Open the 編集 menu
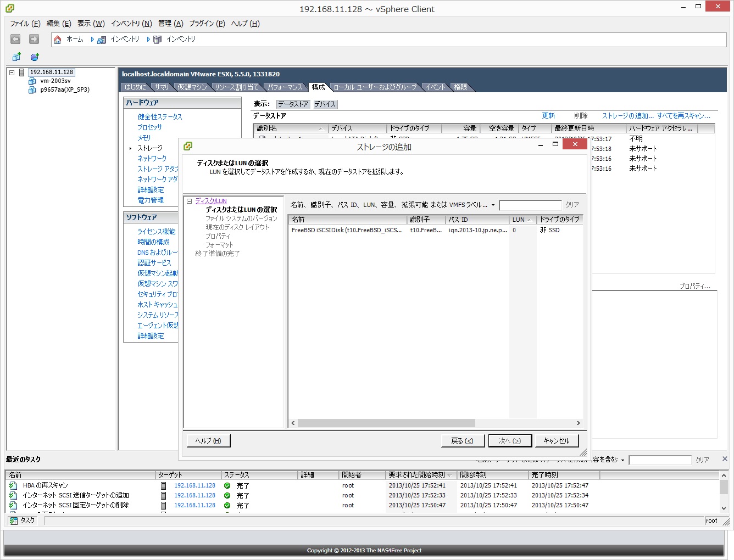Viewport: 734px width, 560px height. pyautogui.click(x=59, y=24)
